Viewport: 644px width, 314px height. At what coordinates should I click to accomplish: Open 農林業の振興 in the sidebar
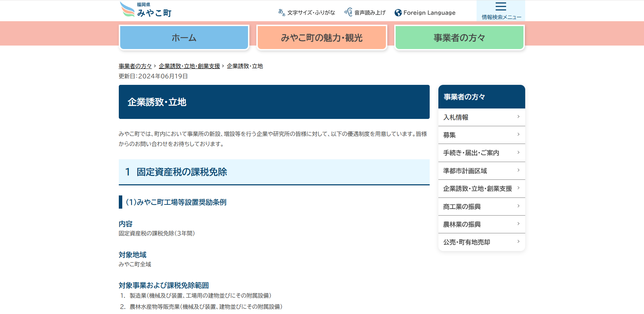(x=482, y=224)
